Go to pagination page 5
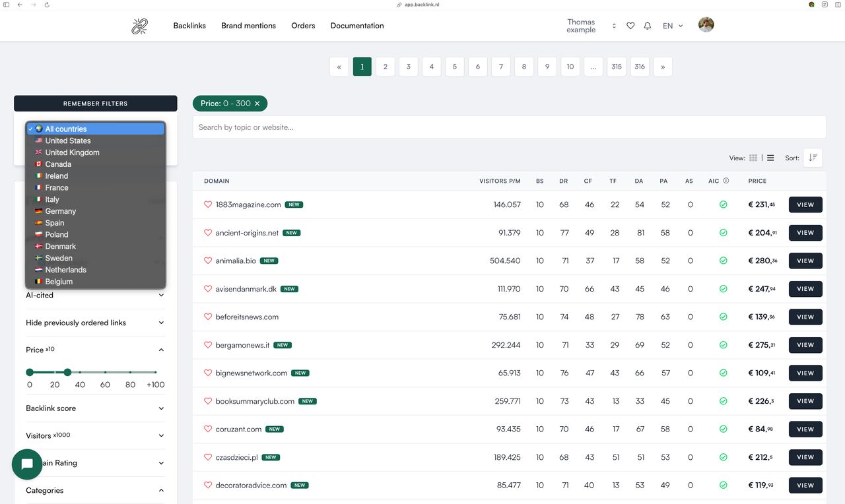This screenshot has height=504, width=845. click(455, 67)
